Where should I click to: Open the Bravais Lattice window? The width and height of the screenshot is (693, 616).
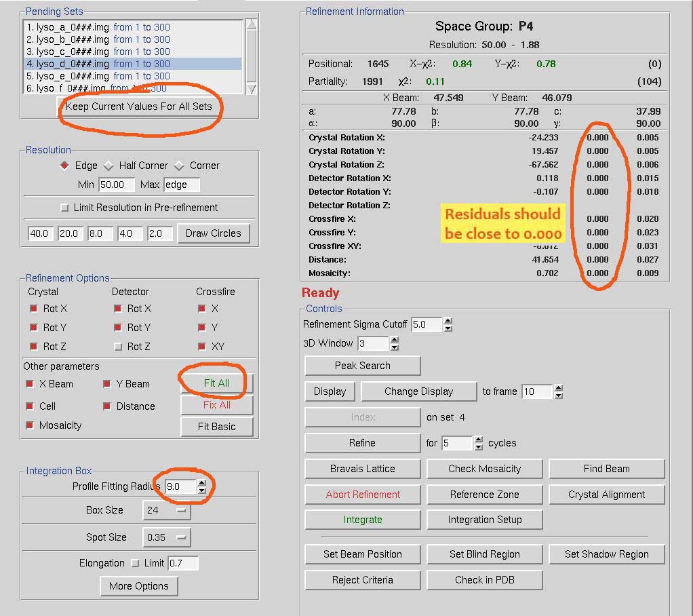pos(362,469)
